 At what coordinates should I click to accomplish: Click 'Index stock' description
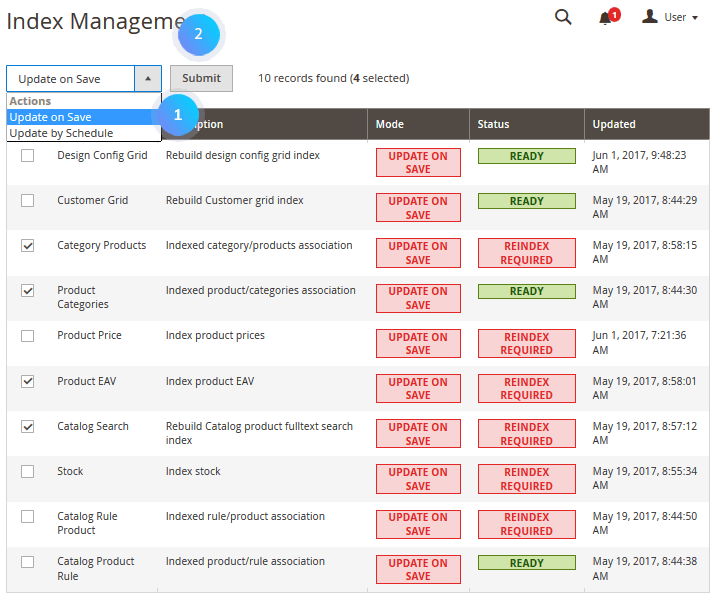click(x=193, y=471)
